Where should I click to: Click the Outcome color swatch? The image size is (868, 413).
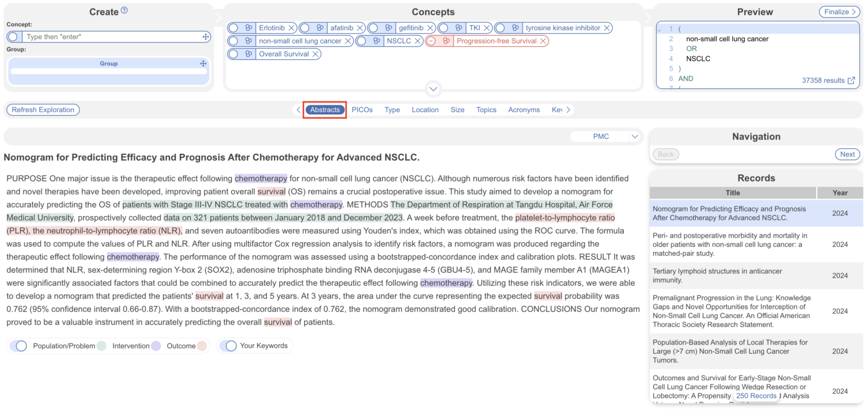202,346
